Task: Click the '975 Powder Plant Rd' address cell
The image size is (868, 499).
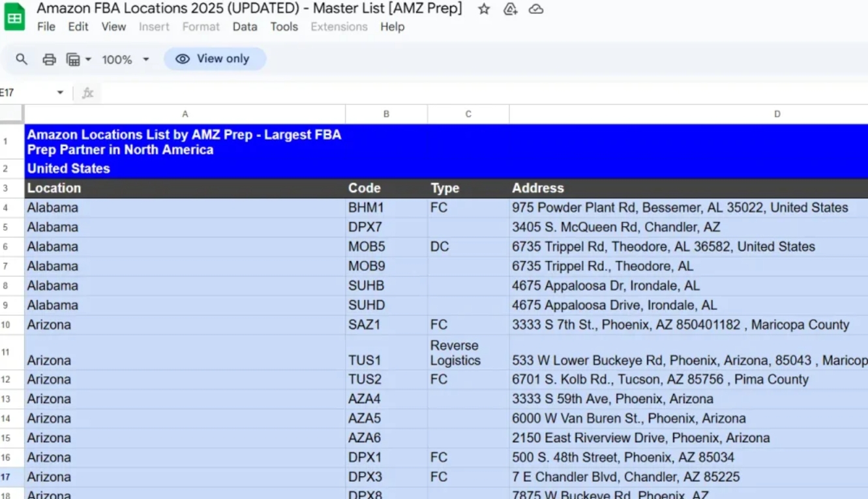Action: click(689, 208)
